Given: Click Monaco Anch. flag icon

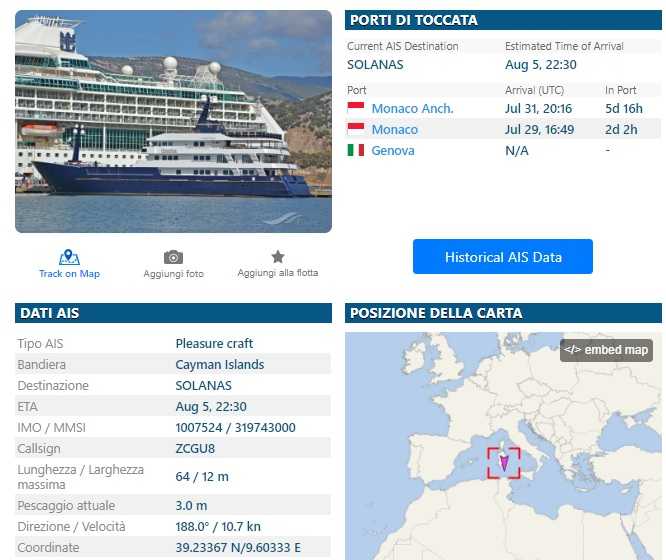Looking at the screenshot, I should (356, 108).
